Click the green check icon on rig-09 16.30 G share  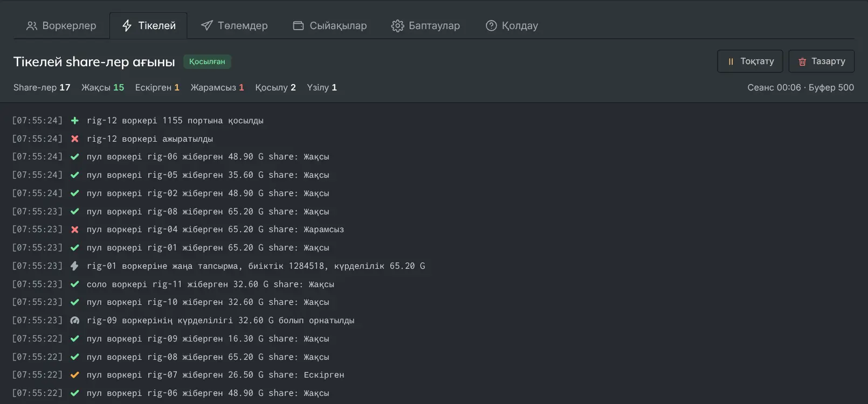click(x=75, y=339)
